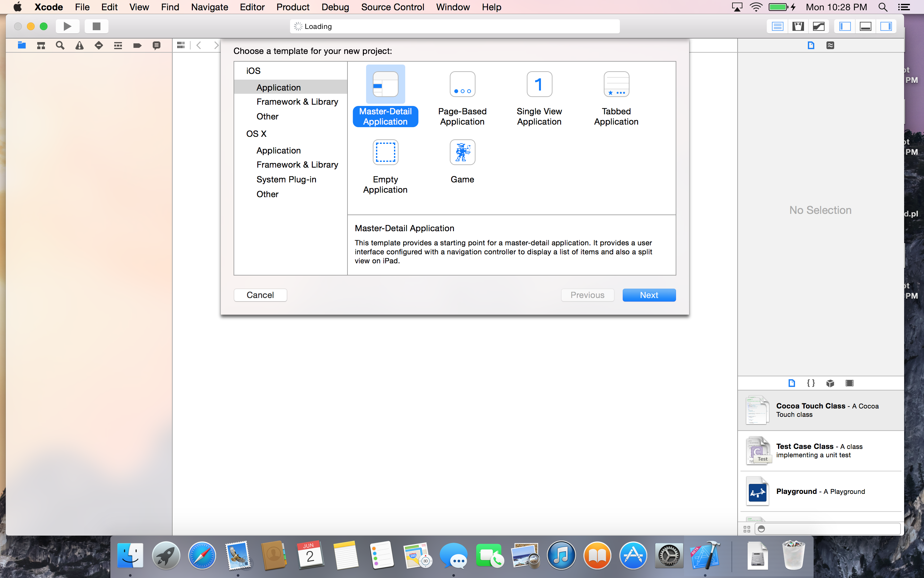Select the Standard editor button
Image resolution: width=924 pixels, height=578 pixels.
click(x=777, y=26)
